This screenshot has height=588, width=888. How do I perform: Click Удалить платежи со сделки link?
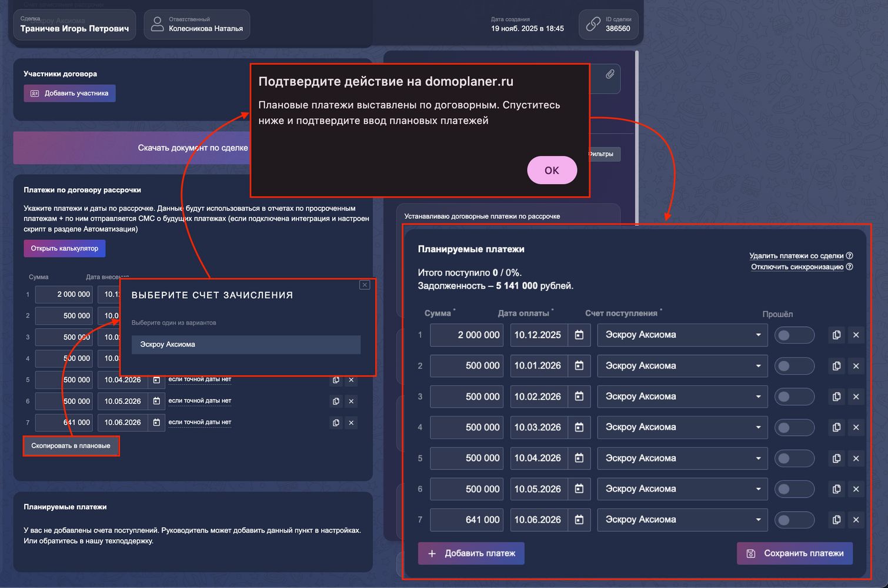(796, 256)
